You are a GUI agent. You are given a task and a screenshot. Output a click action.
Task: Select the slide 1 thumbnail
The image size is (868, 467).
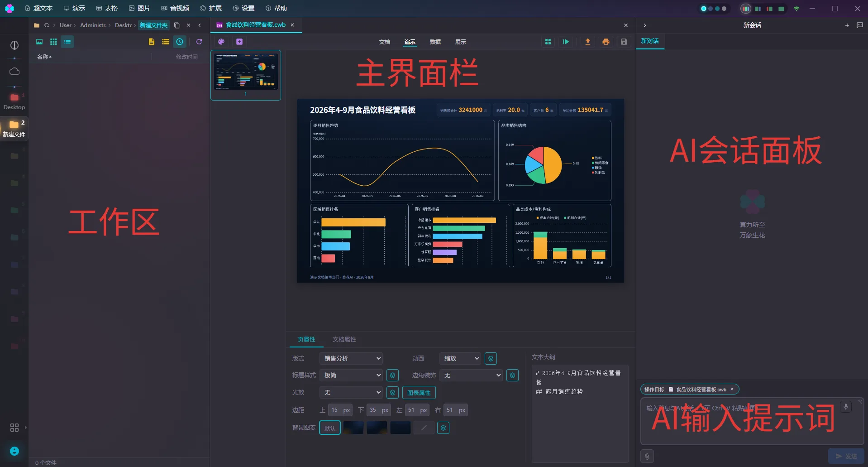coord(246,75)
